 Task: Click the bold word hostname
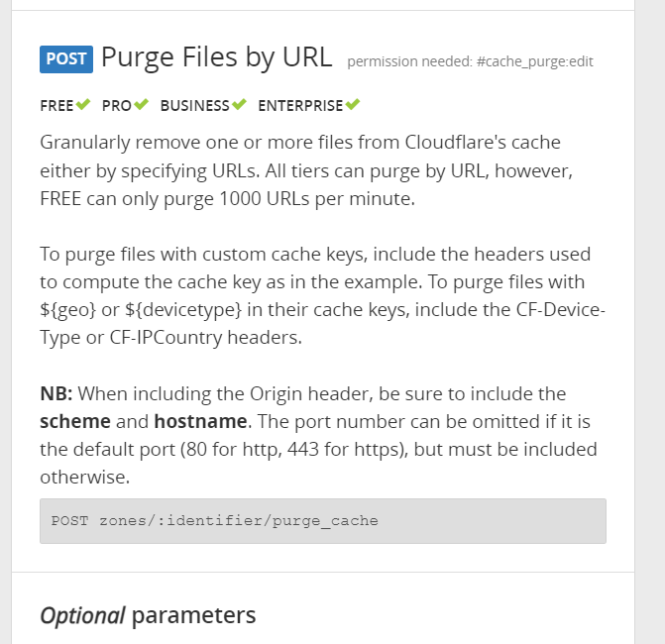[x=200, y=422]
